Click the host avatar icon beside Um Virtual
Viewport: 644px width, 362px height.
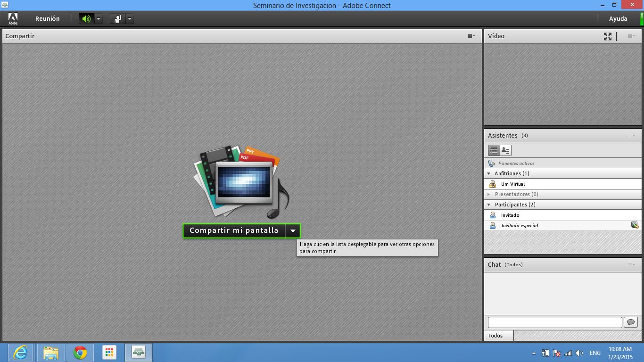(493, 184)
